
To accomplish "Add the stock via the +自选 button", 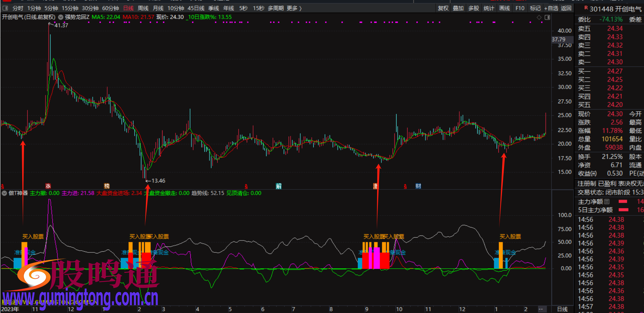I will (551, 8).
